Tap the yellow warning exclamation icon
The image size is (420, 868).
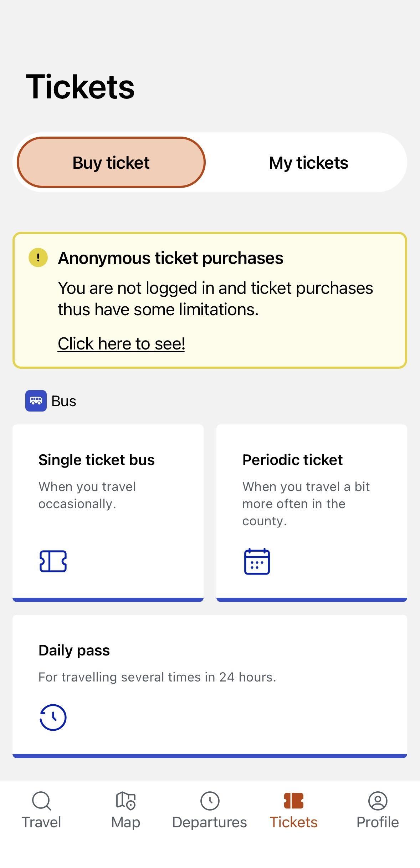pos(38,257)
